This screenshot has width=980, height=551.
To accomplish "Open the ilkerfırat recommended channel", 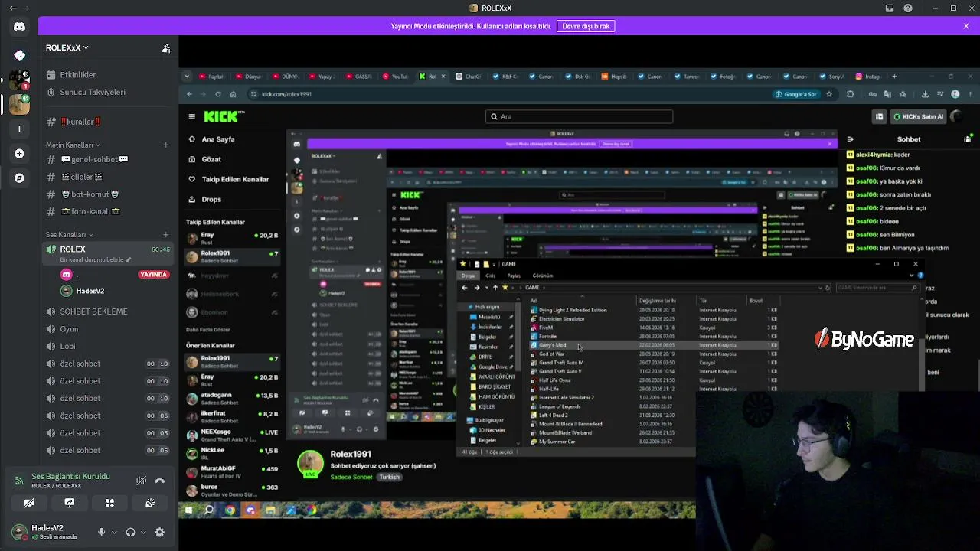I will (233, 416).
